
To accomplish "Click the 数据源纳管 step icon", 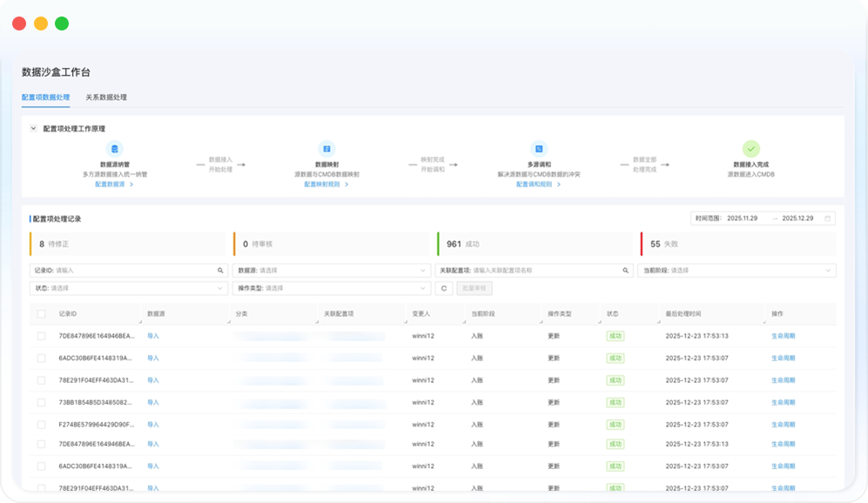I will pyautogui.click(x=114, y=150).
